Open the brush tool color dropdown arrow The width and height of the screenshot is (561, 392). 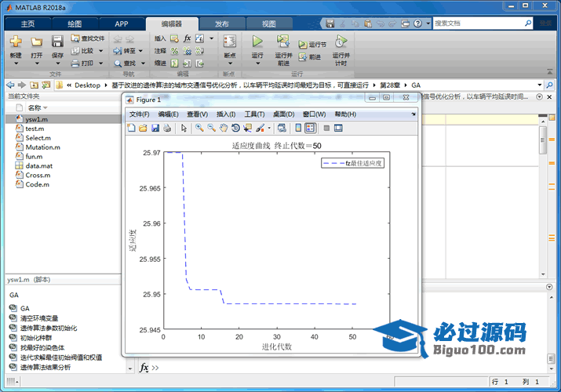click(x=269, y=128)
